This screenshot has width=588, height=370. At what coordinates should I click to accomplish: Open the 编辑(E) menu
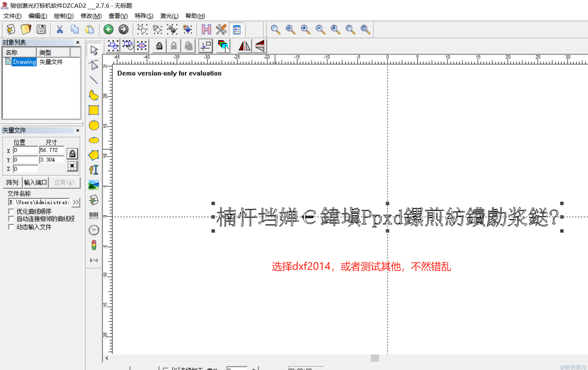tap(37, 16)
